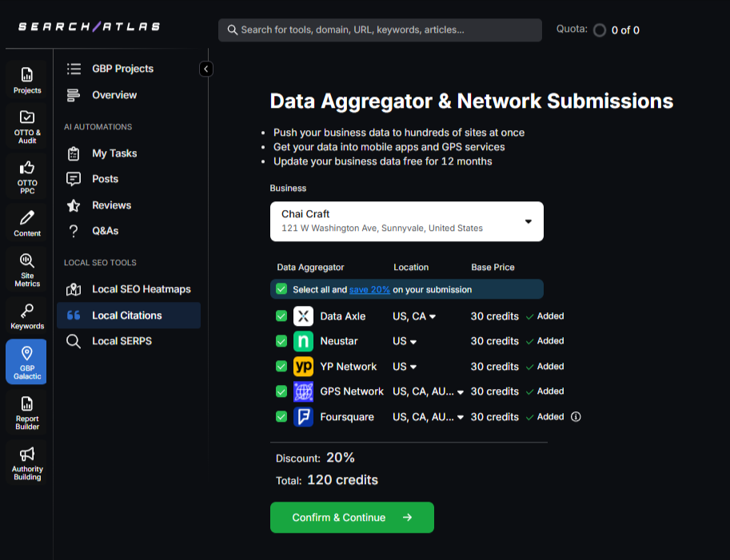The width and height of the screenshot is (730, 560).
Task: Click the Search Atlas logo
Action: [x=89, y=26]
